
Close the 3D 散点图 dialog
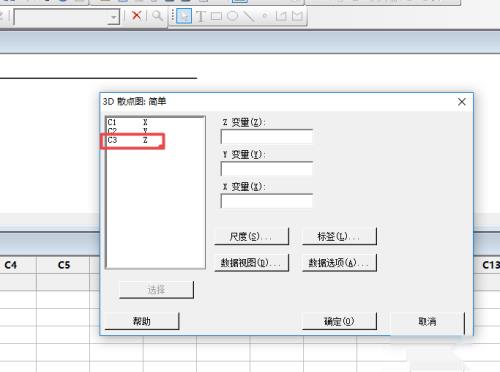coord(462,102)
